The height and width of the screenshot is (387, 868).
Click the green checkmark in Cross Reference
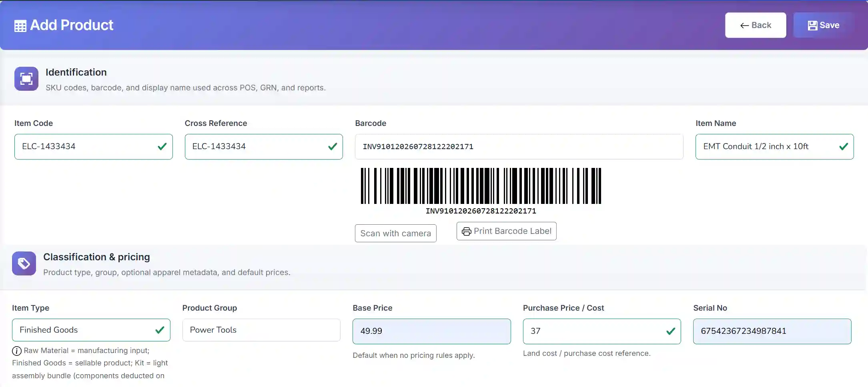pos(333,146)
